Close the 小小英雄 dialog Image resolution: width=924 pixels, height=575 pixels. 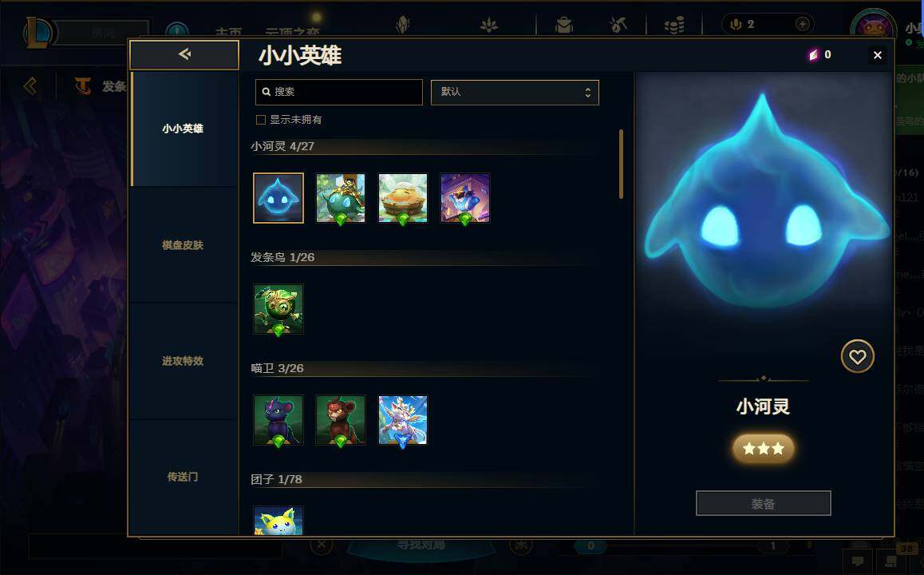(x=878, y=55)
